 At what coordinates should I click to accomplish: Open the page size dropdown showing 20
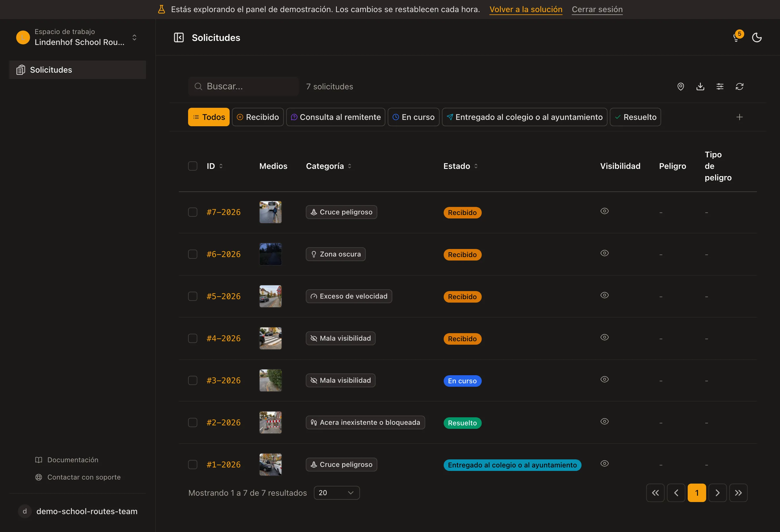tap(337, 493)
